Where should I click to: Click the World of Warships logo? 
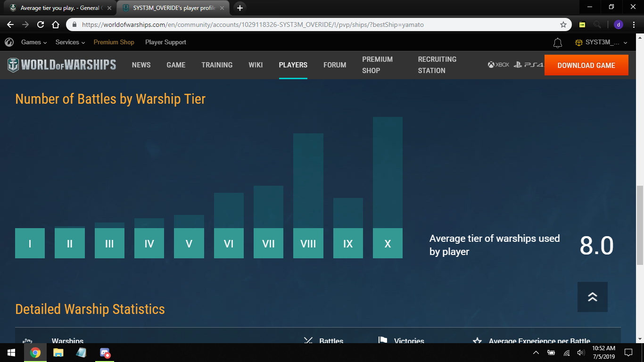point(62,65)
